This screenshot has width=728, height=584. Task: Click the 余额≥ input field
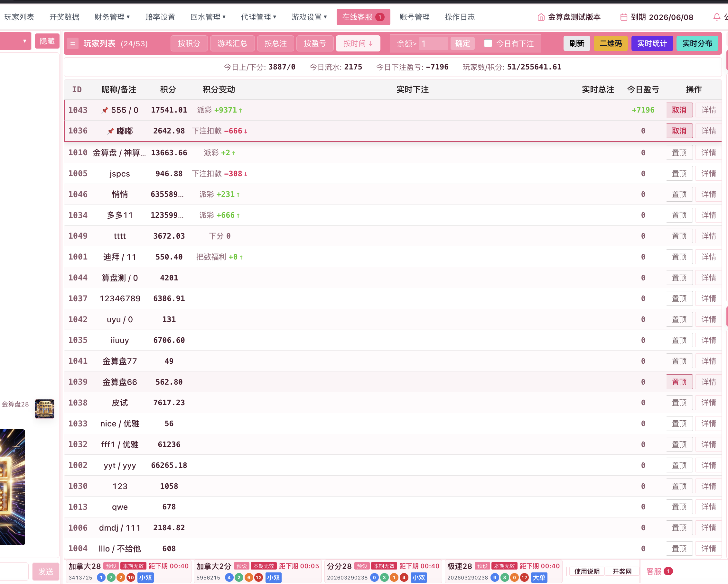[434, 43]
